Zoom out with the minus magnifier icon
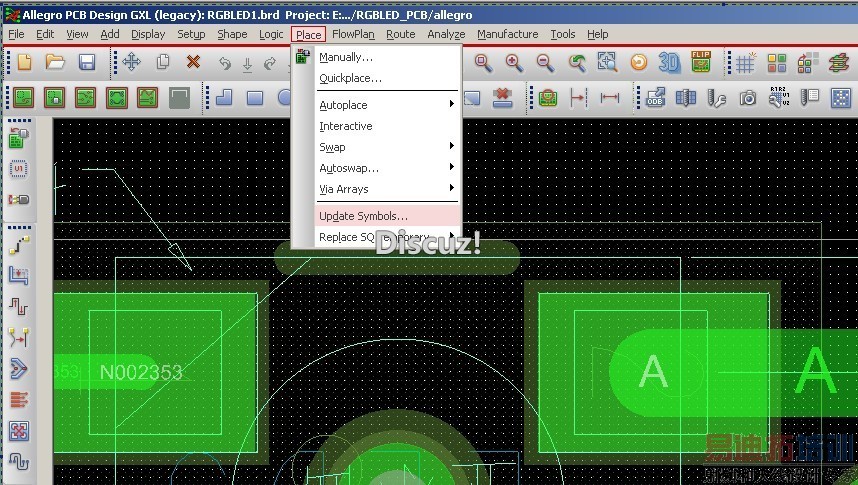 point(545,62)
